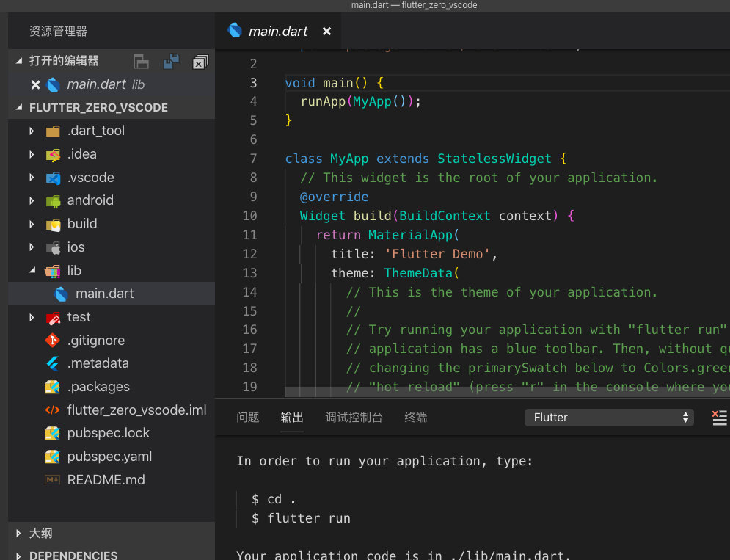Click the 'Flutter Demo' string in code
This screenshot has height=560, width=730.
tap(437, 254)
